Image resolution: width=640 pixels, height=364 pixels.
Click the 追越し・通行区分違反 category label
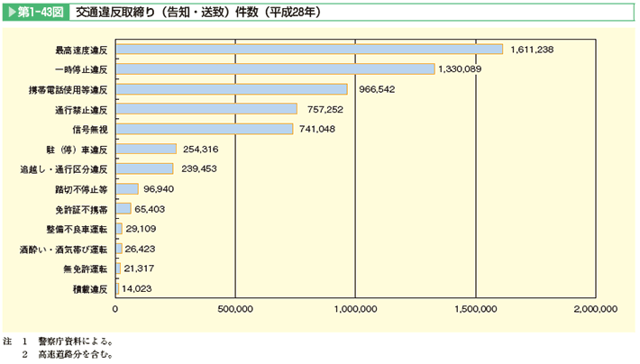[64, 169]
